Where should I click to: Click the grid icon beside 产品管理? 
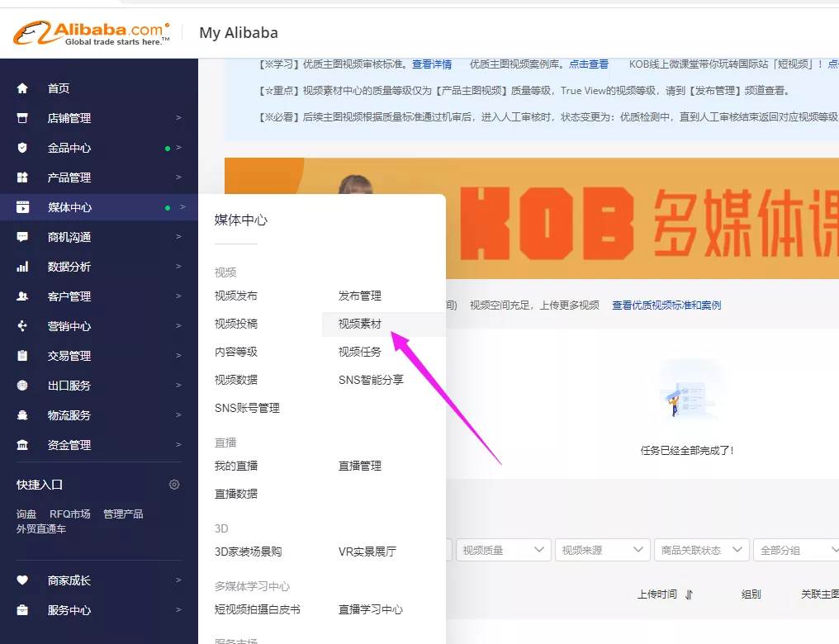point(22,177)
